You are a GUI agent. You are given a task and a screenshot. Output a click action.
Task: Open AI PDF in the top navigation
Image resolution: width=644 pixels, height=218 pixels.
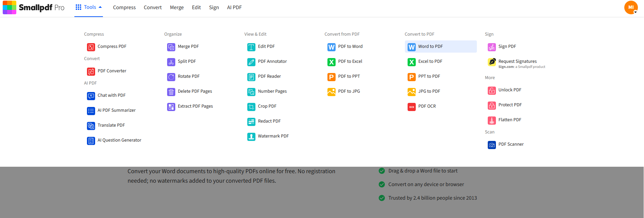pos(234,7)
